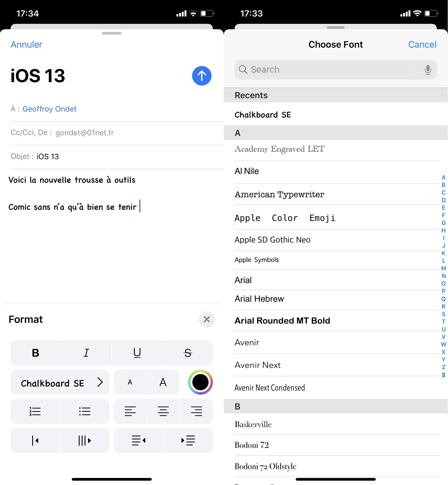Insert a bulleted list

coord(85,411)
